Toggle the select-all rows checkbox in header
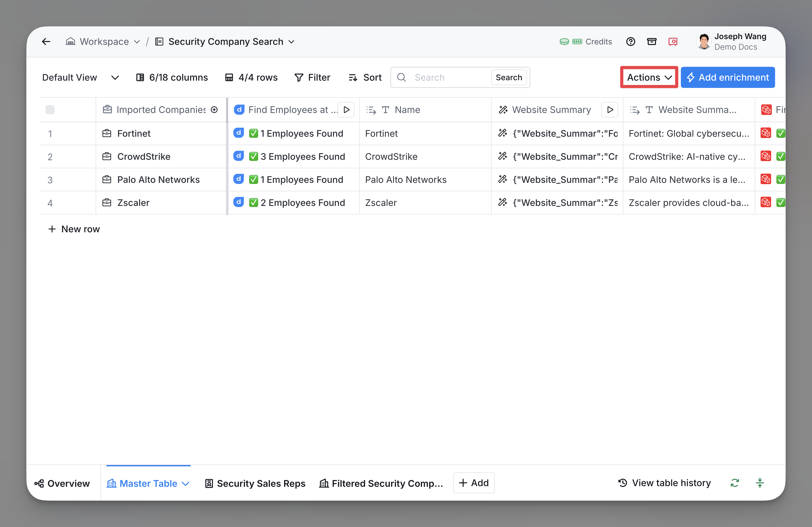Viewport: 812px width, 527px height. (x=50, y=110)
